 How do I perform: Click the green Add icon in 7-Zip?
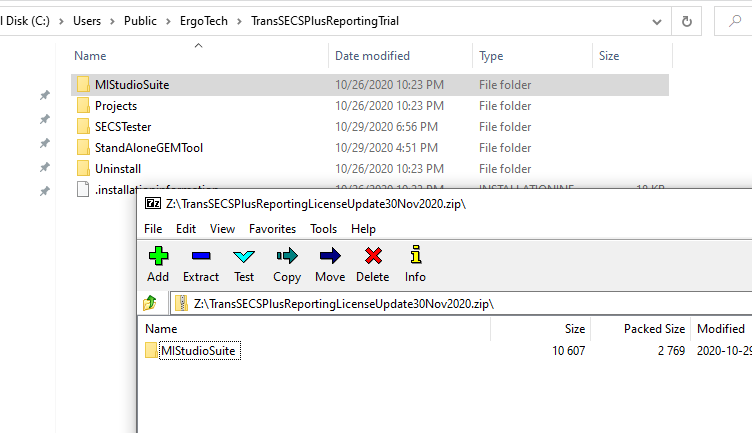[158, 256]
